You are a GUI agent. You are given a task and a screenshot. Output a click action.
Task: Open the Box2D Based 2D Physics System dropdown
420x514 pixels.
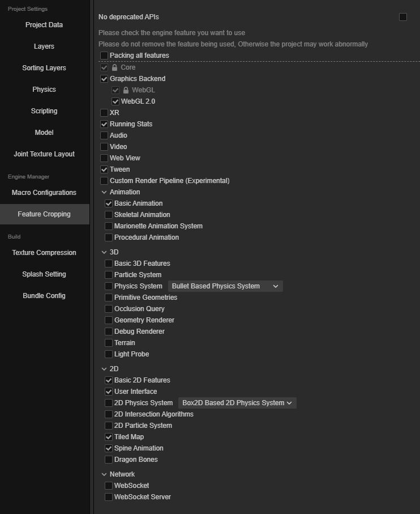tap(237, 402)
